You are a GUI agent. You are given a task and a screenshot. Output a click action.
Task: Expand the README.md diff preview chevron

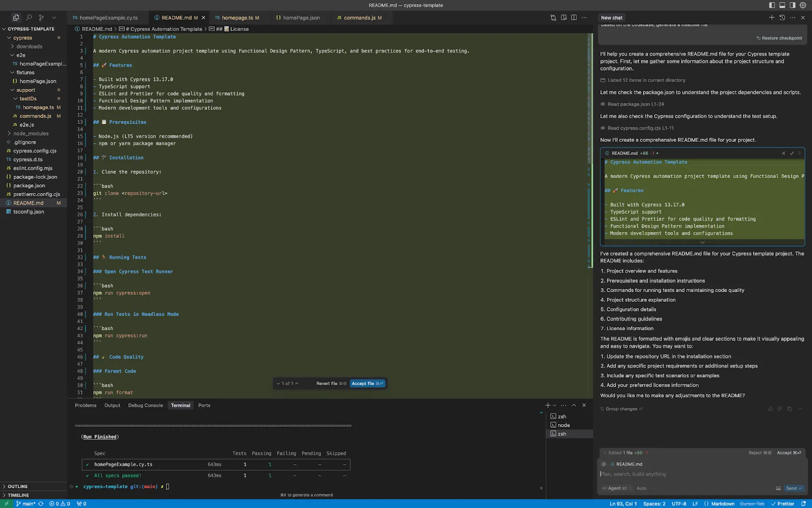point(702,242)
